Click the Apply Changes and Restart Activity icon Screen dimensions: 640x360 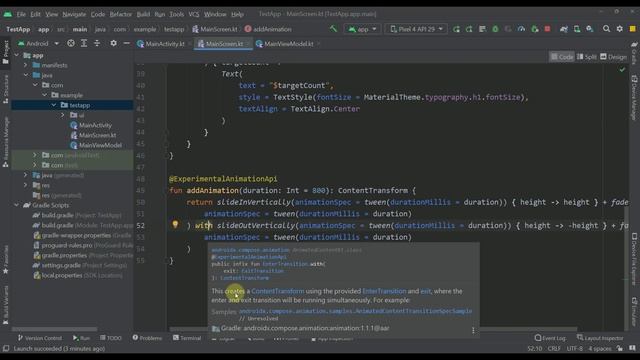click(456, 29)
